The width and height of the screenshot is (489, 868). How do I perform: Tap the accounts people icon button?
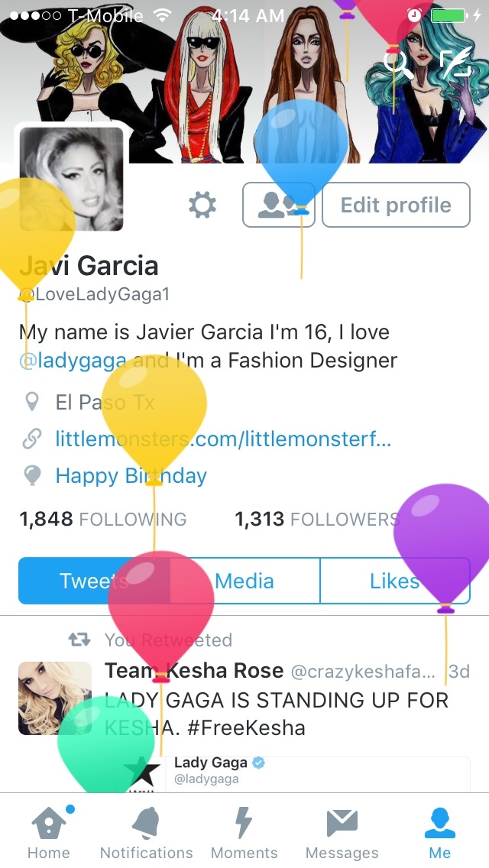click(x=279, y=205)
